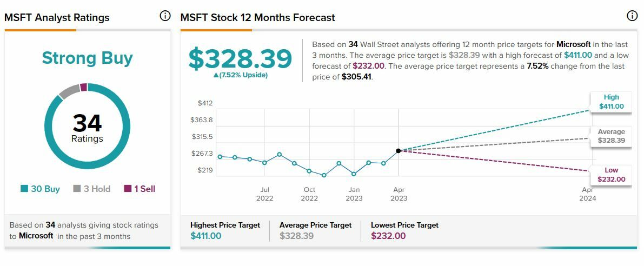Click the High $411.00 forecast label
The height and width of the screenshot is (266, 644).
coord(611,102)
